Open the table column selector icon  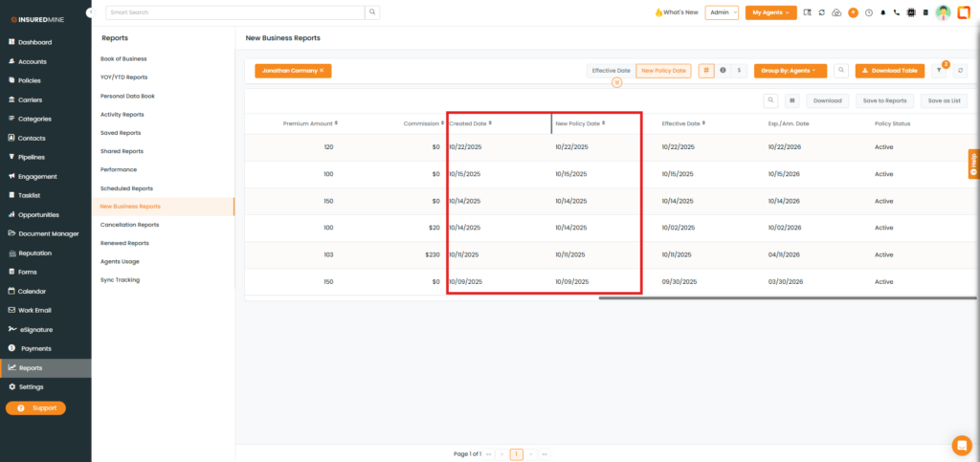click(x=791, y=100)
